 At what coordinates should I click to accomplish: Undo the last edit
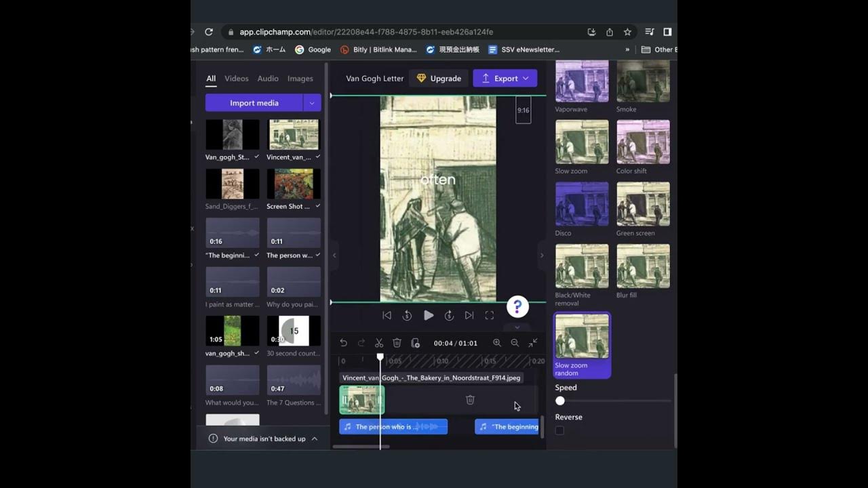point(343,343)
